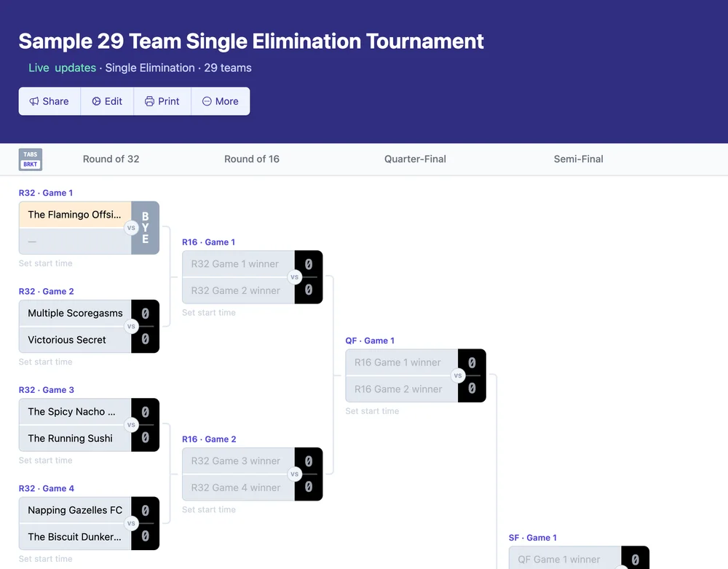Click the Print printer icon
The height and width of the screenshot is (569, 728).
click(149, 101)
